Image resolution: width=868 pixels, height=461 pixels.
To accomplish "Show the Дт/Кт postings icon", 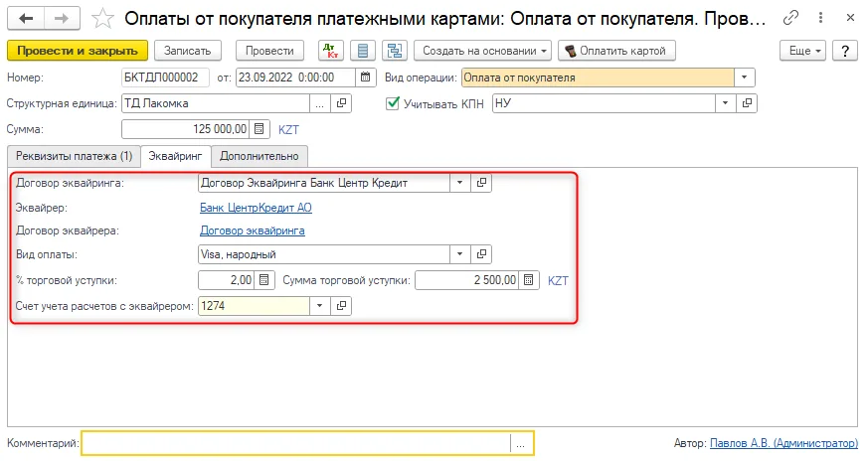I will pyautogui.click(x=331, y=51).
